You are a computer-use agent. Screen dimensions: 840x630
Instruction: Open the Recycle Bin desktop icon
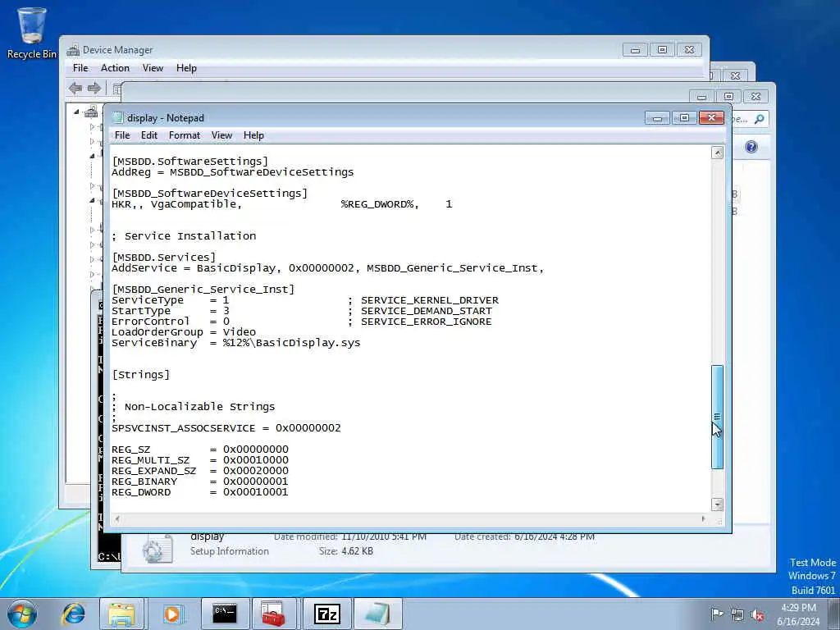31,33
